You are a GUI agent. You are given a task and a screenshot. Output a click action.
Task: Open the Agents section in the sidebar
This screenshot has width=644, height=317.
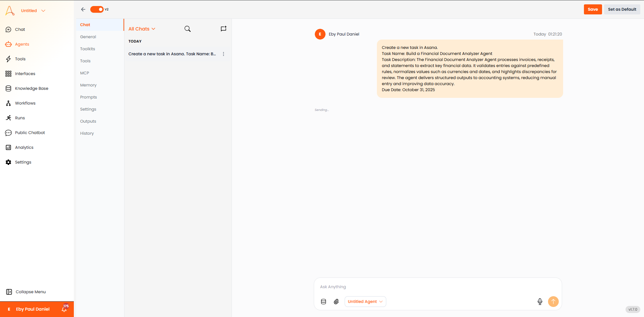22,44
